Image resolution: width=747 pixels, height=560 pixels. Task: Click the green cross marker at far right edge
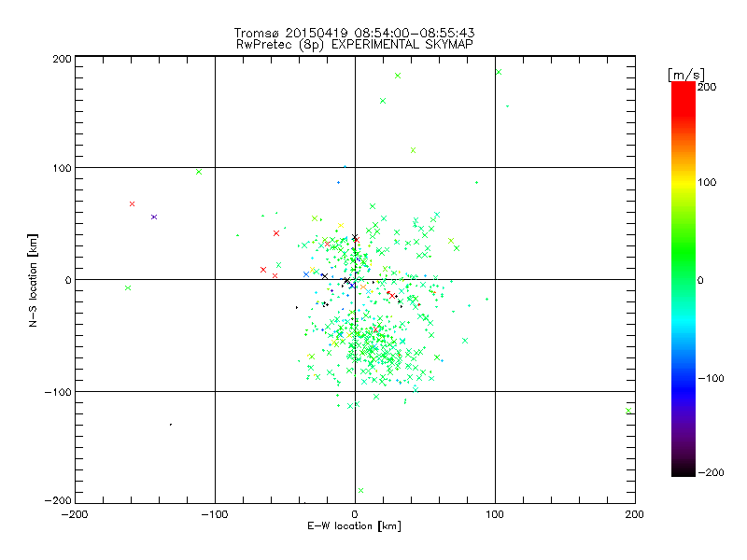click(628, 411)
